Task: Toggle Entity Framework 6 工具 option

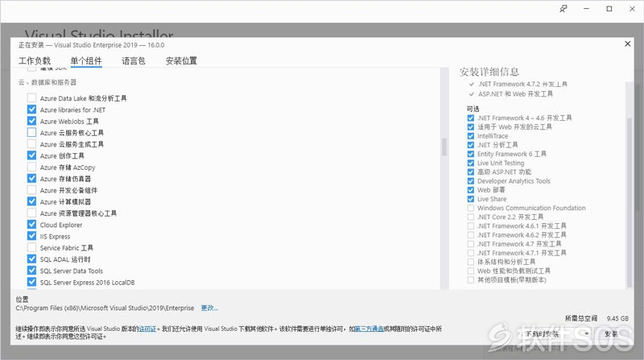Action: tap(471, 154)
